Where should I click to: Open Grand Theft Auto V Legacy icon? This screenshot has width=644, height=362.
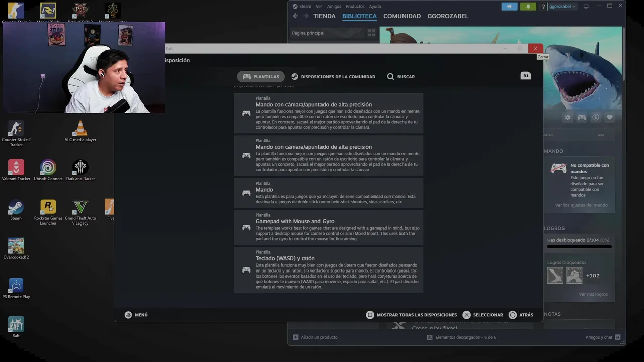(80, 212)
